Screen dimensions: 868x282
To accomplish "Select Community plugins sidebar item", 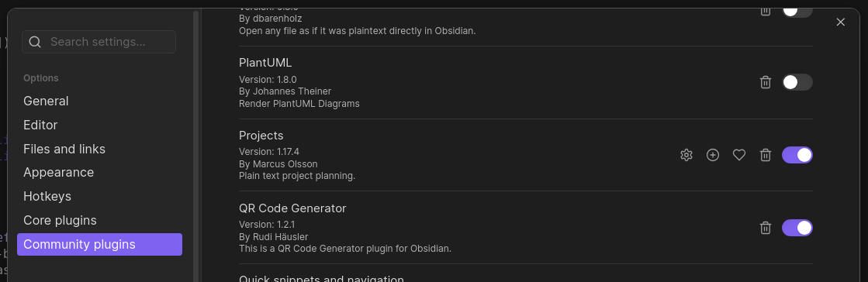I will tap(99, 244).
